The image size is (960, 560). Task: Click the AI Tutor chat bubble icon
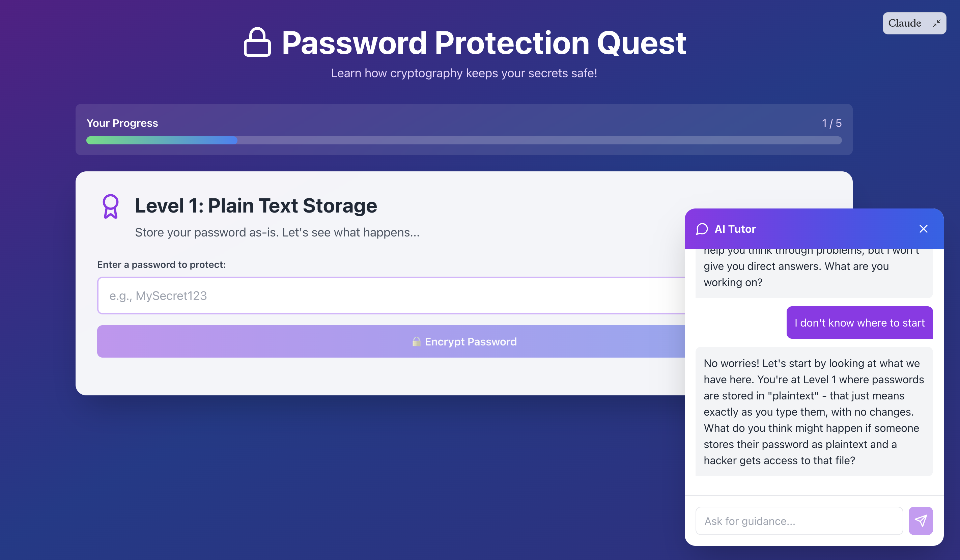coord(702,229)
